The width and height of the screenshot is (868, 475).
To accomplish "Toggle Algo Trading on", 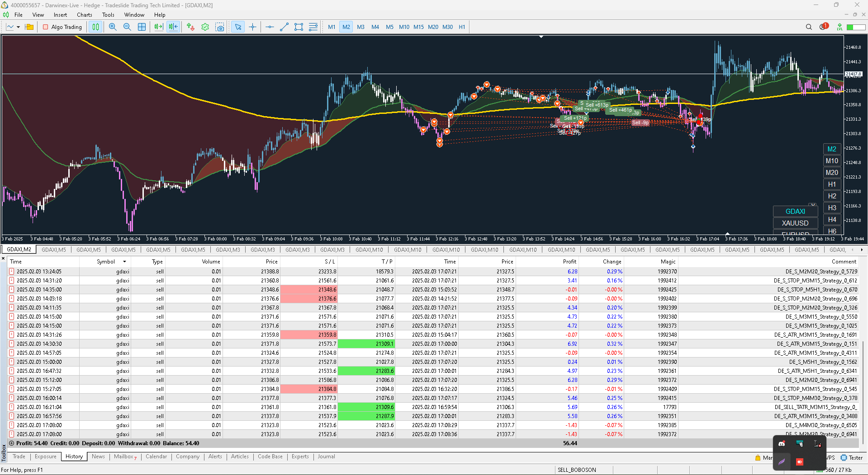I will pos(62,27).
